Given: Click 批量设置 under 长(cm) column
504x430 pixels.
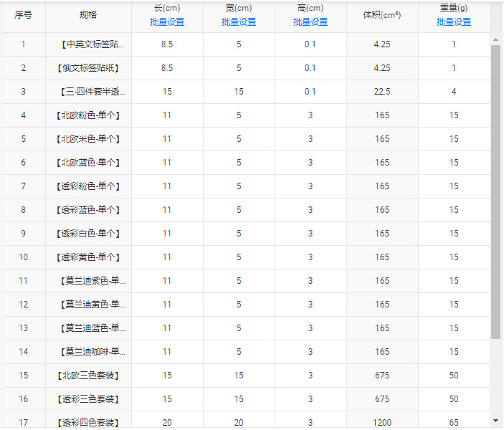Looking at the screenshot, I should tap(167, 22).
